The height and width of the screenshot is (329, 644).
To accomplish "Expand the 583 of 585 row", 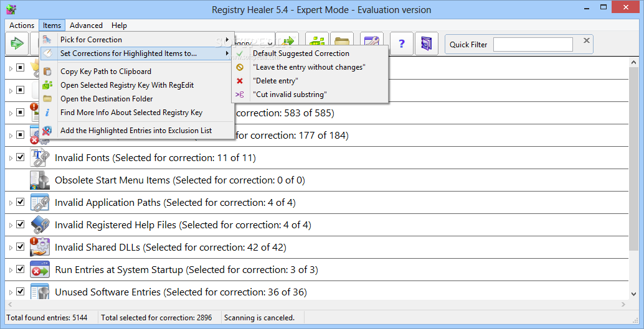I will pos(11,113).
